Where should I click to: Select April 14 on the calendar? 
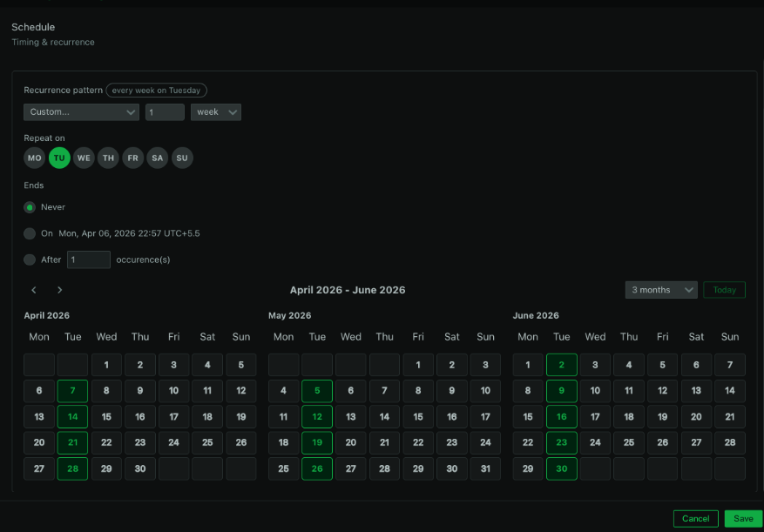pyautogui.click(x=72, y=416)
